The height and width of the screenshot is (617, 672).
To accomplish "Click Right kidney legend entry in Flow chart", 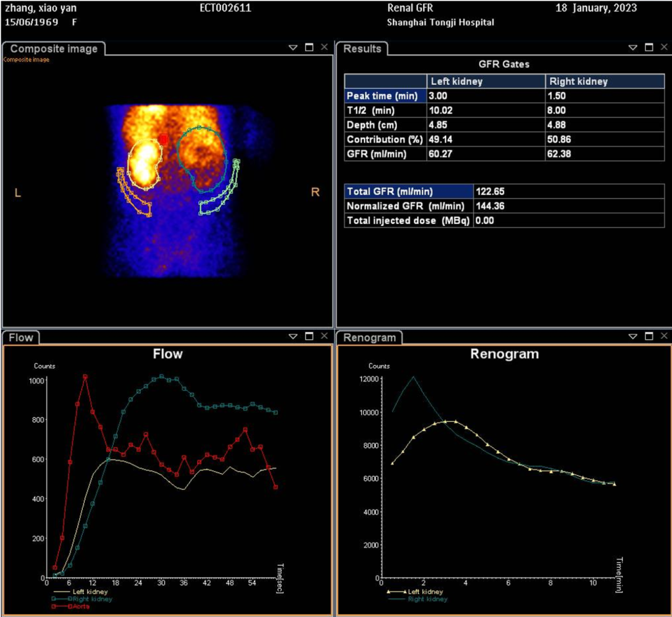I will tap(82, 599).
